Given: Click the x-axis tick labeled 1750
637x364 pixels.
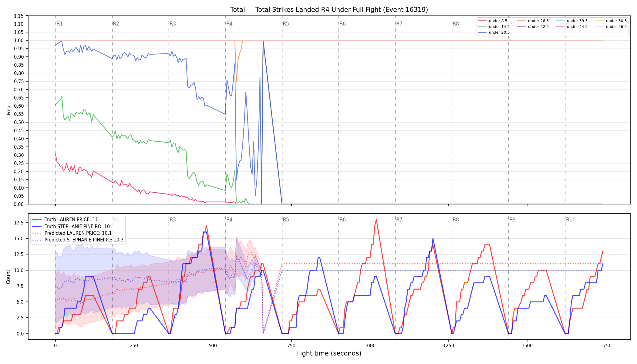Looking at the screenshot, I should point(606,345).
